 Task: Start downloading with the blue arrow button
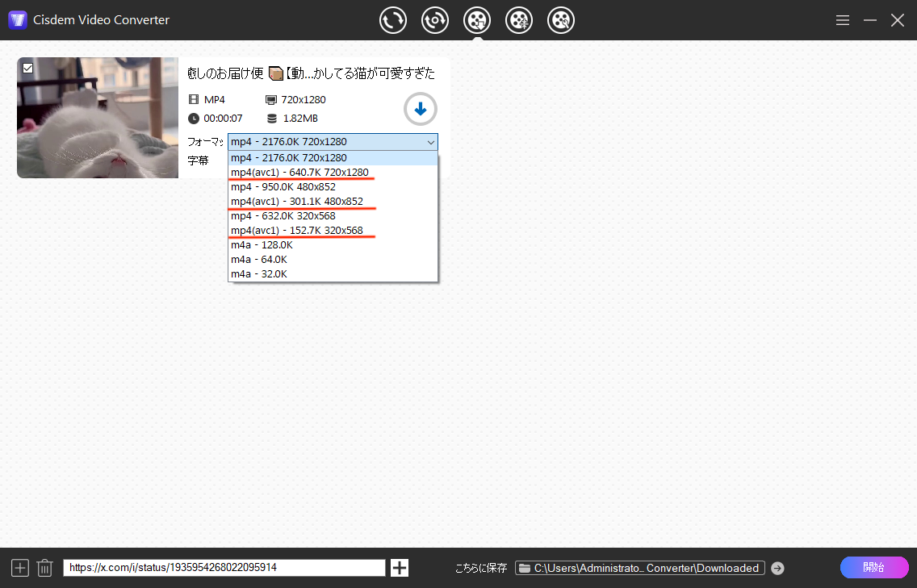420,109
